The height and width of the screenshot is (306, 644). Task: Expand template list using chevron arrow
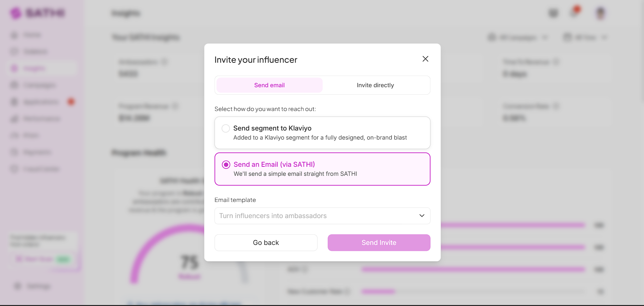click(422, 216)
